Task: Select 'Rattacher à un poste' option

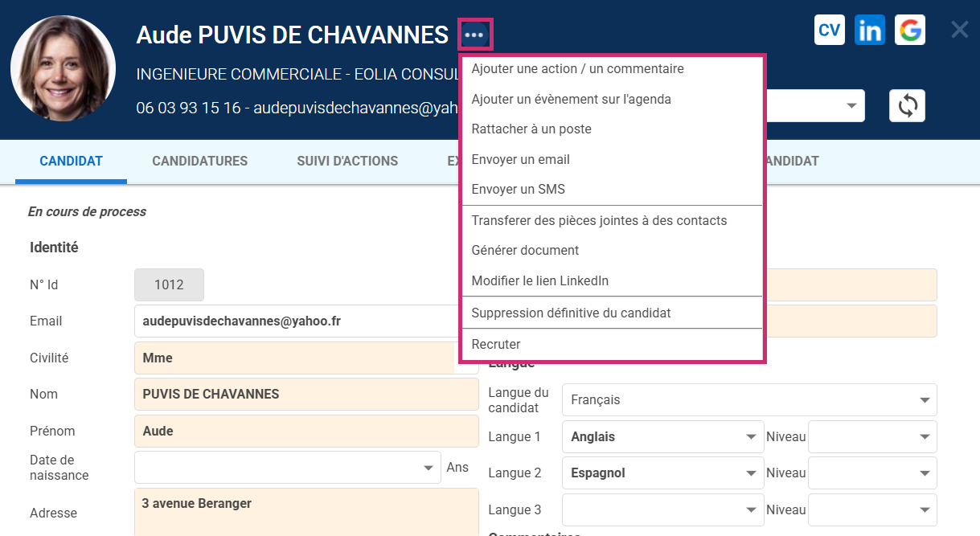Action: 531,129
